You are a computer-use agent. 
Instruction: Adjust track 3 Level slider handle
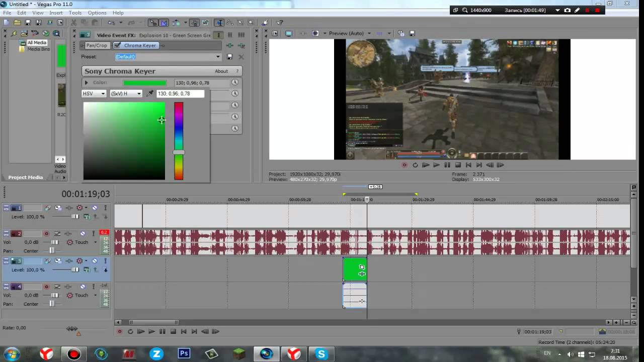click(75, 270)
